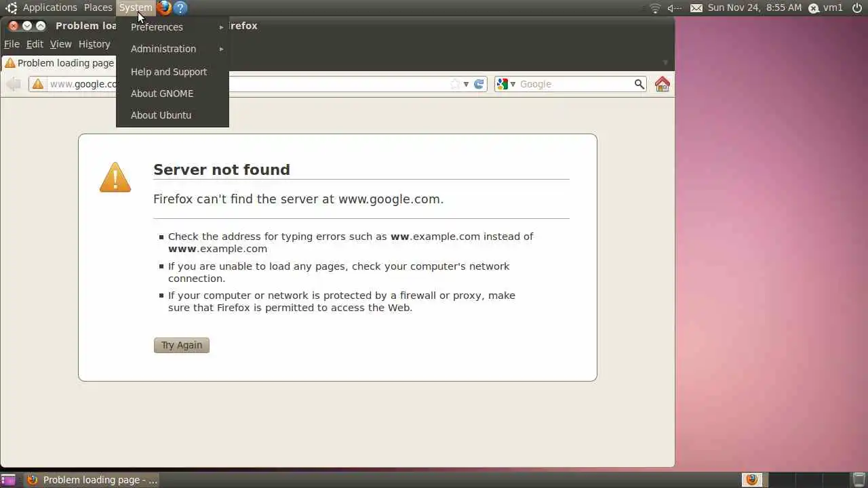
Task: Click the search magnifying glass icon
Action: tap(639, 84)
